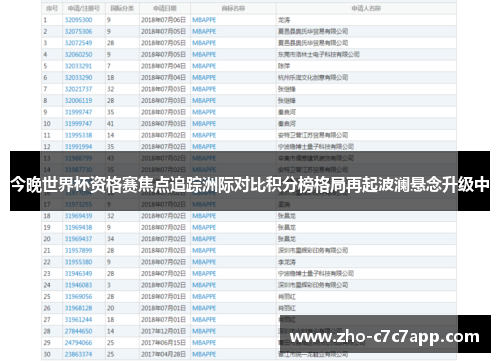Select the 国际分类 column header
The width and height of the screenshot is (500, 362).
click(x=122, y=8)
